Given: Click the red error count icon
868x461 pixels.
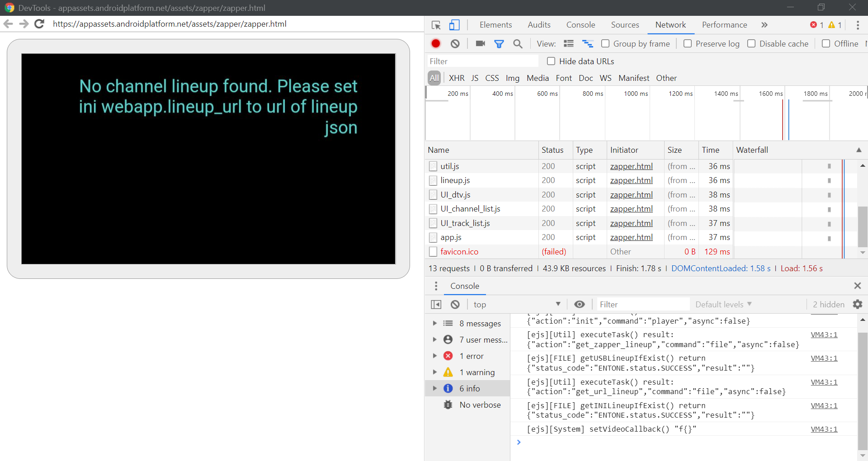Looking at the screenshot, I should pyautogui.click(x=813, y=25).
